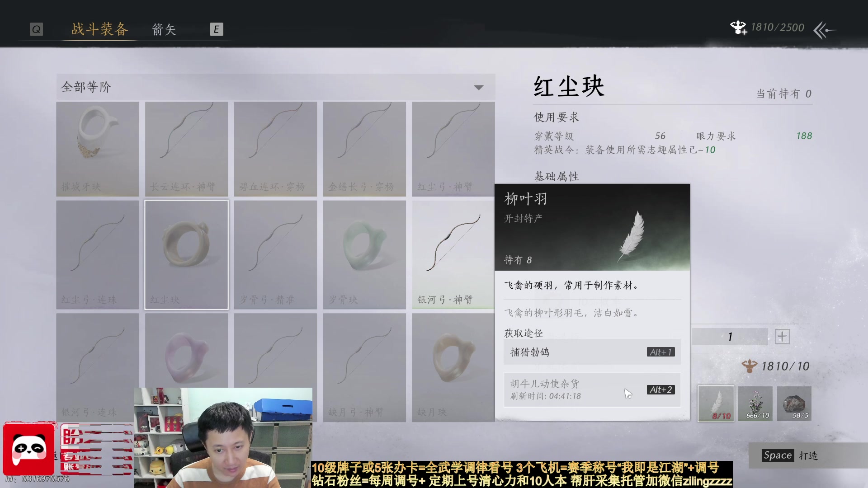Select the 缺月弓·神臂 bow card
Image resolution: width=868 pixels, height=488 pixels.
pos(364,368)
